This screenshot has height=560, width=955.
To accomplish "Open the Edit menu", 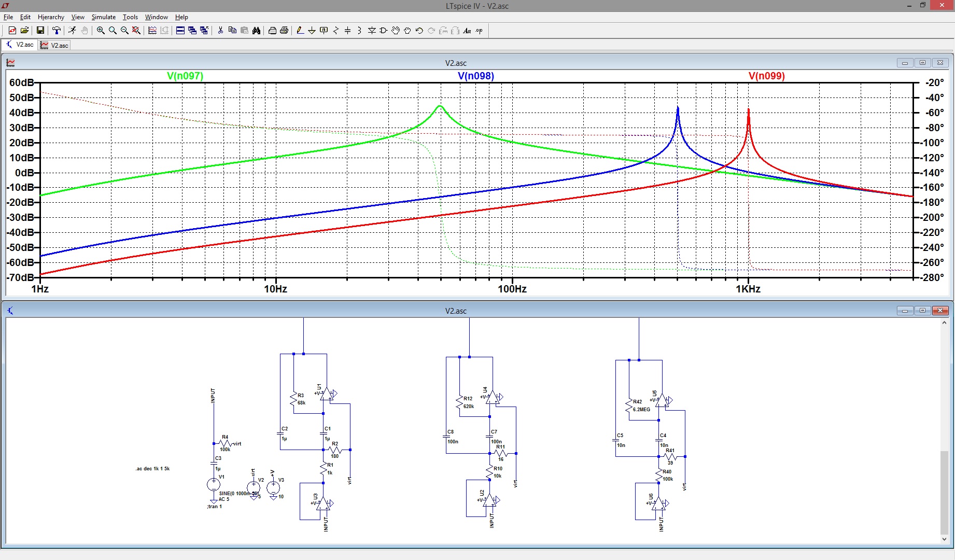I will coord(25,17).
